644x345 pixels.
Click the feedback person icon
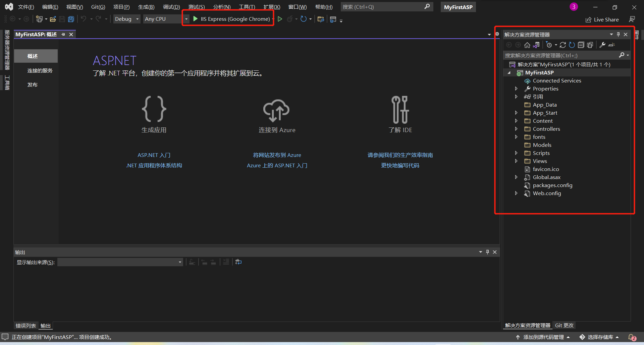coord(632,19)
